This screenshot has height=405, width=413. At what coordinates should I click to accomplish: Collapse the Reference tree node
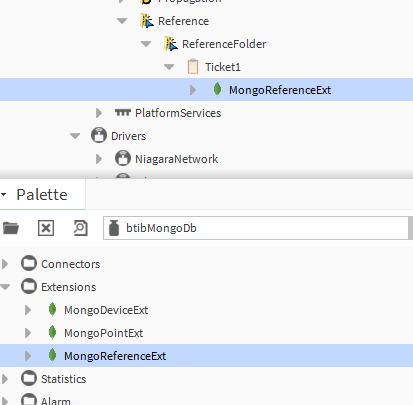coord(122,21)
